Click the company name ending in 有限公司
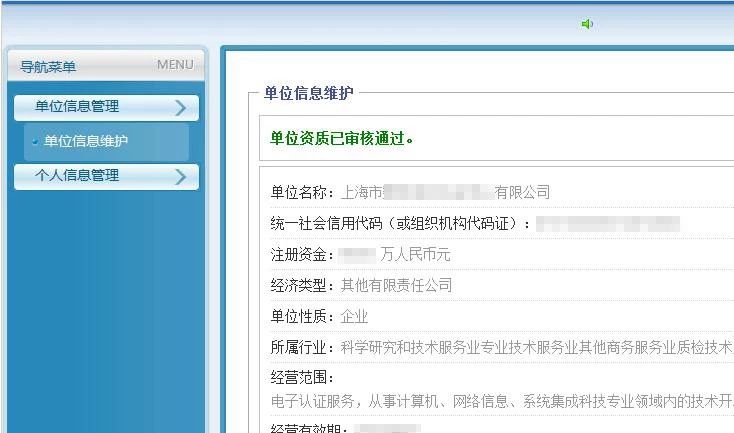This screenshot has width=734, height=433. pyautogui.click(x=446, y=192)
